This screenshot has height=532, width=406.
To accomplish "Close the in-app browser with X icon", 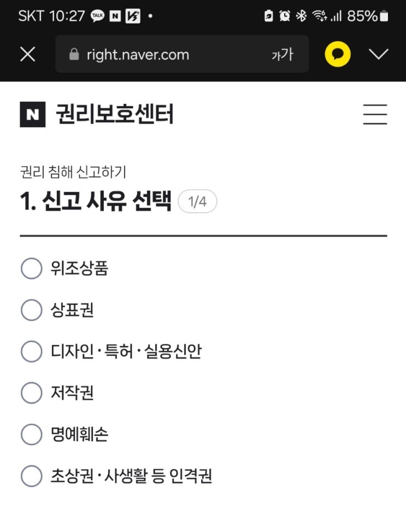I will [x=27, y=54].
